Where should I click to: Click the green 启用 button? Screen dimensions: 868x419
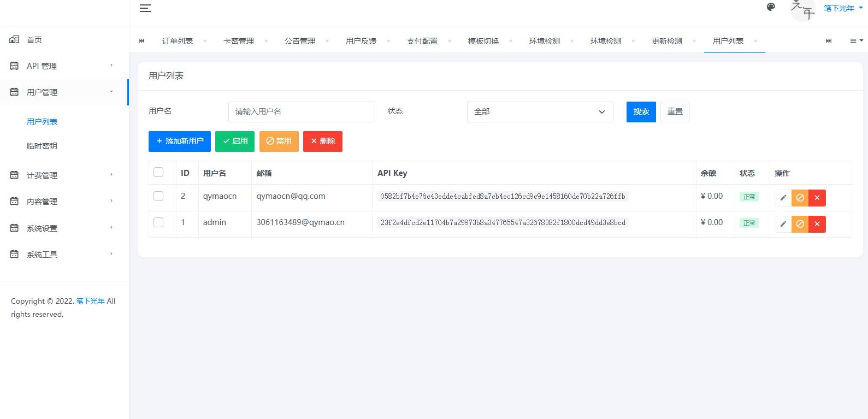pos(235,141)
